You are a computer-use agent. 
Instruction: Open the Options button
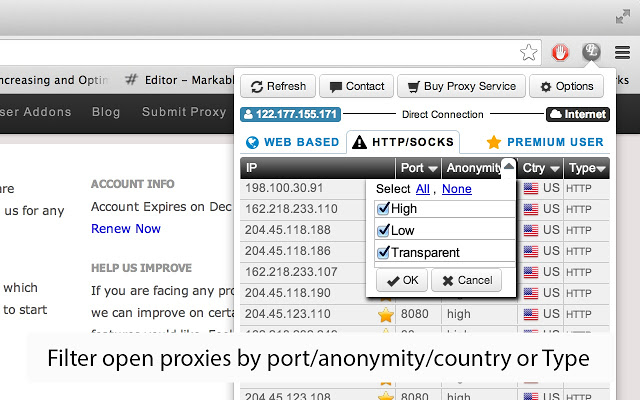(x=566, y=86)
